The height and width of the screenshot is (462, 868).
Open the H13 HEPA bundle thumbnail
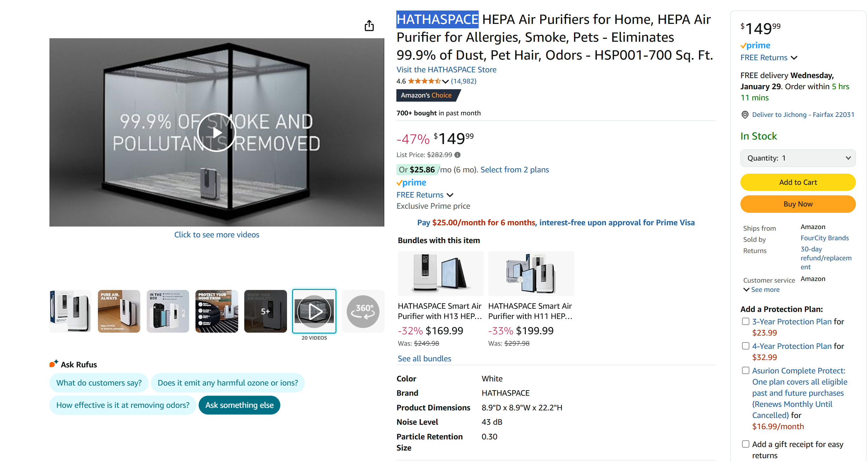pos(440,273)
